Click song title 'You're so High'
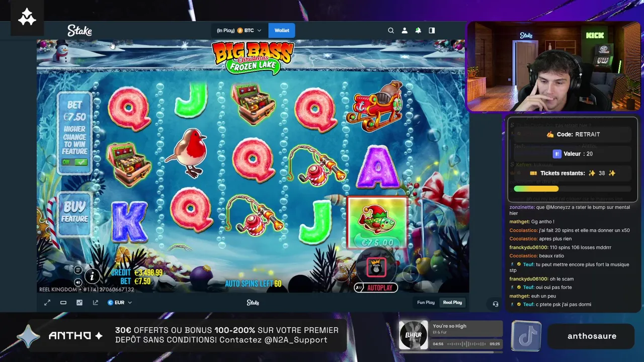 coord(449,326)
